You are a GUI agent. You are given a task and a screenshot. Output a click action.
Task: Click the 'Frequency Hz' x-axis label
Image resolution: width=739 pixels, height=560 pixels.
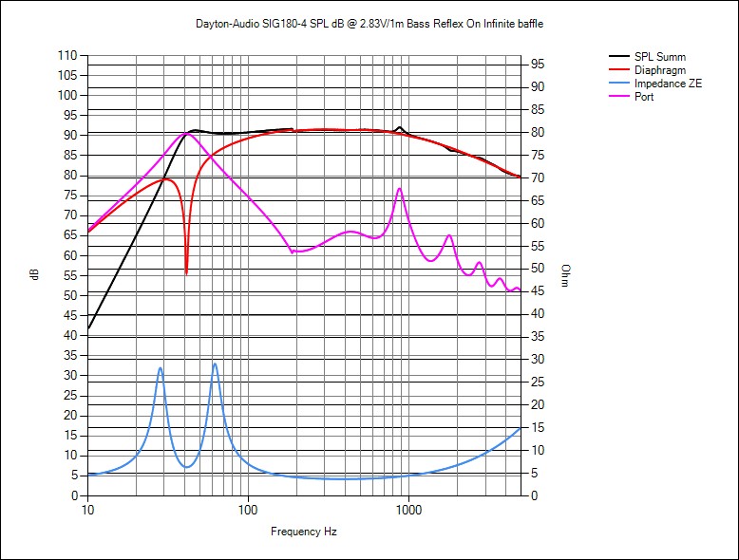point(303,532)
